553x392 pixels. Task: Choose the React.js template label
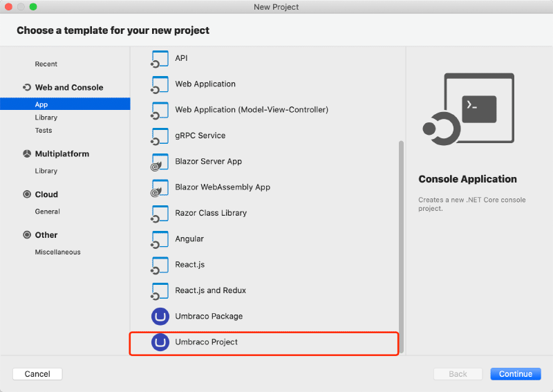coord(189,265)
